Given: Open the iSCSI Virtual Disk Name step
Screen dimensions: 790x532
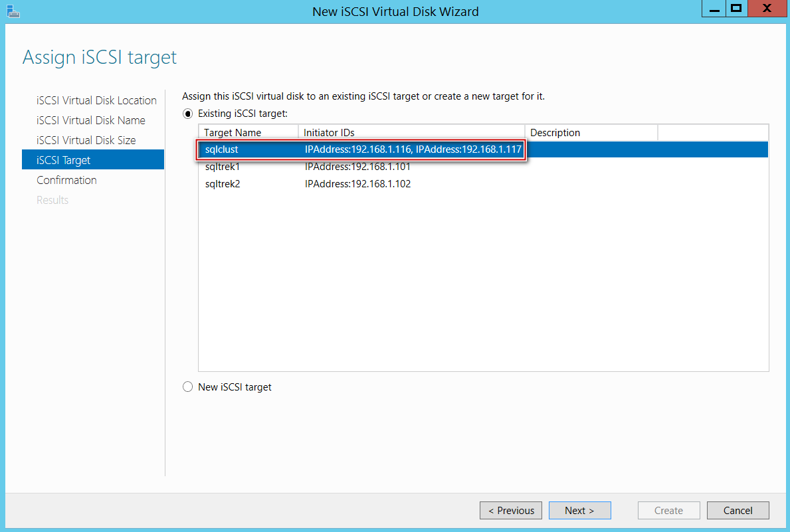Looking at the screenshot, I should pos(91,120).
